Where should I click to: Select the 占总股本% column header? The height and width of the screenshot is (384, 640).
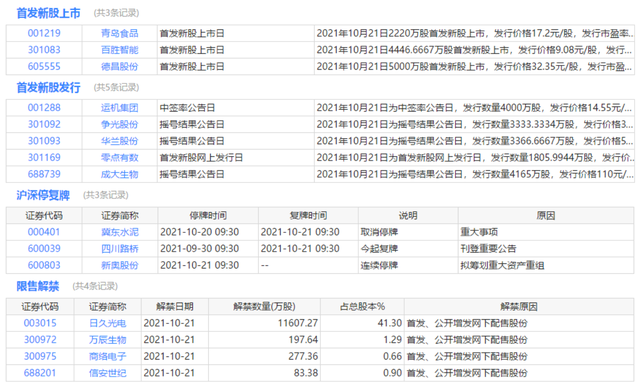pyautogui.click(x=362, y=306)
